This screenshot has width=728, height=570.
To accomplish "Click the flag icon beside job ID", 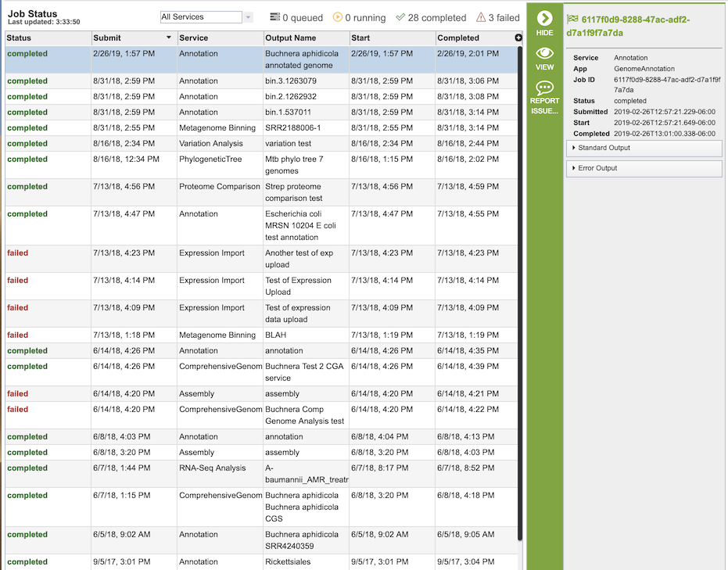I will click(572, 19).
